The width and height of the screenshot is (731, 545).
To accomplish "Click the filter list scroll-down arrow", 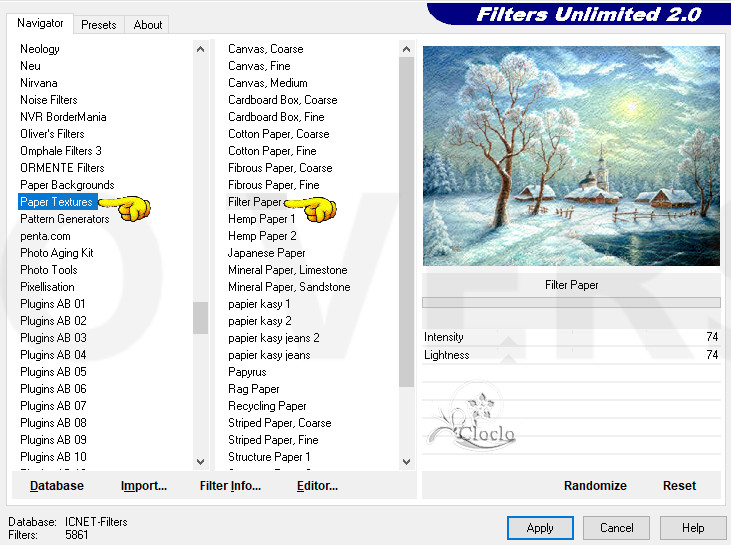I will click(x=407, y=462).
